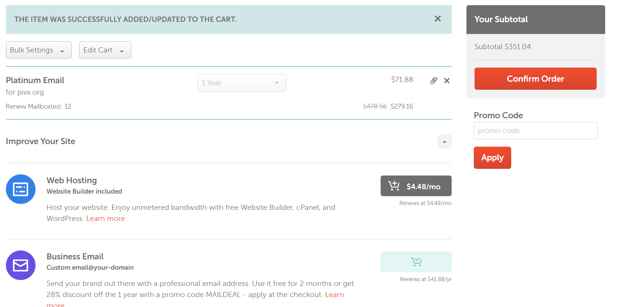Collapse the Improve Your Site section
The image size is (644, 307).
coord(444,141)
